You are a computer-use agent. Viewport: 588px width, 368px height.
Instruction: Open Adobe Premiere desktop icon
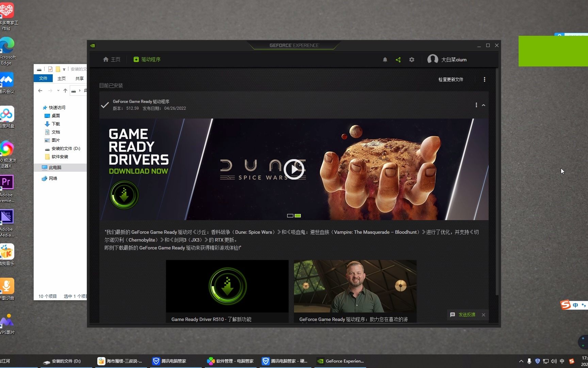pyautogui.click(x=7, y=189)
